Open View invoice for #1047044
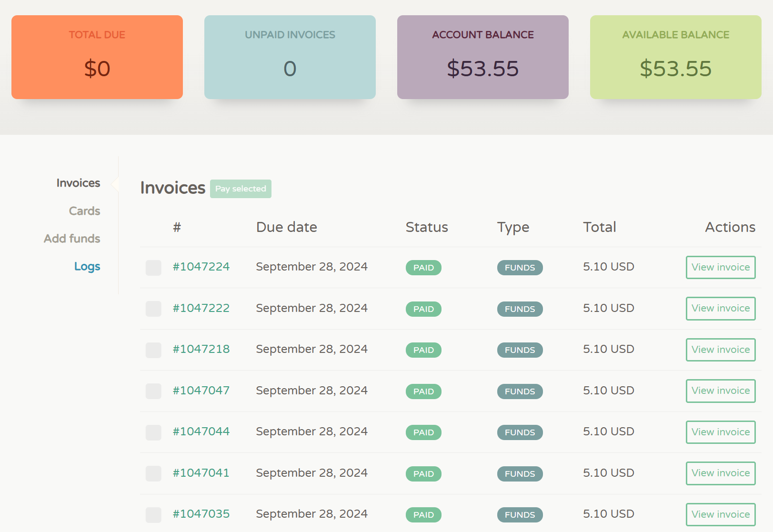Screen dimensions: 773x532 coord(721,432)
